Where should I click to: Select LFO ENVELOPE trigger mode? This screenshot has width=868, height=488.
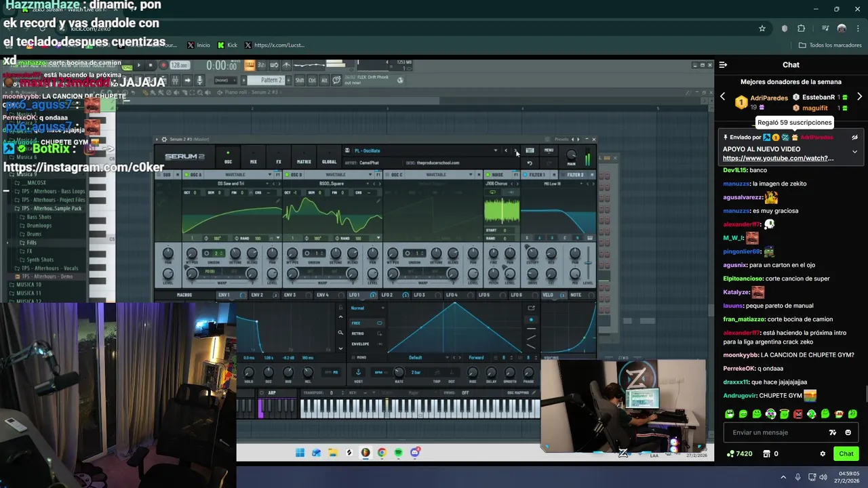[366, 344]
